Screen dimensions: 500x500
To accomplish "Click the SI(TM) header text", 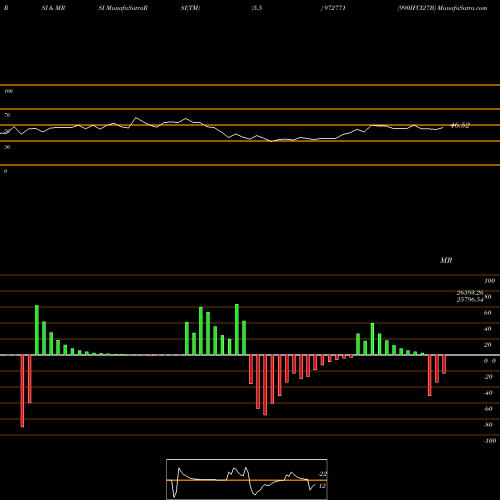I will tap(190, 8).
